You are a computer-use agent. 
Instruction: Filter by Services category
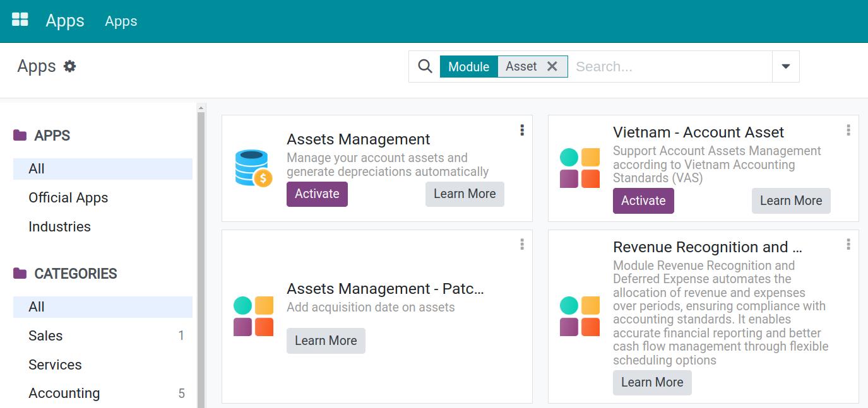[103, 365]
